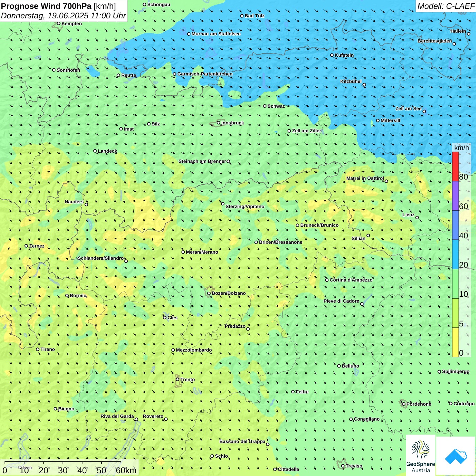
Task: Click the 'Mittersill' label
Action: coord(390,120)
